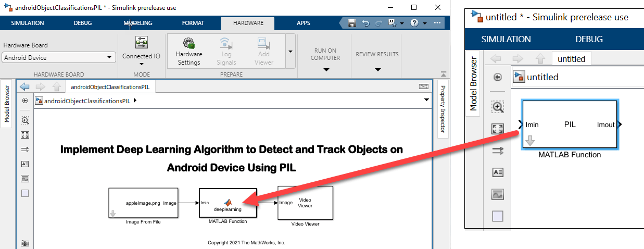Open Model Browser in untitled window
The image size is (644, 249).
(473, 84)
